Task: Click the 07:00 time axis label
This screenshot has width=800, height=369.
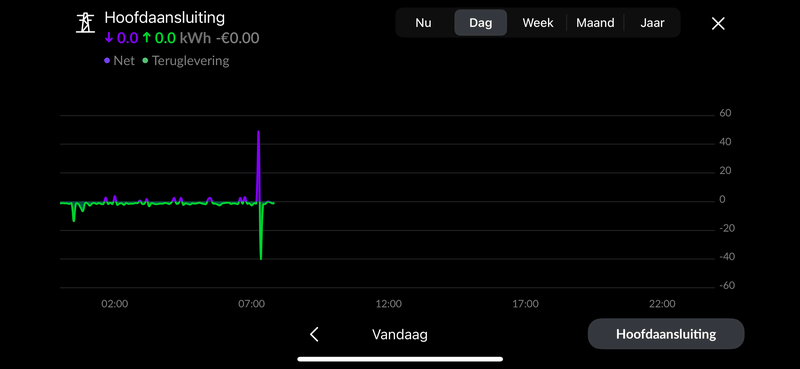Action: pyautogui.click(x=252, y=304)
